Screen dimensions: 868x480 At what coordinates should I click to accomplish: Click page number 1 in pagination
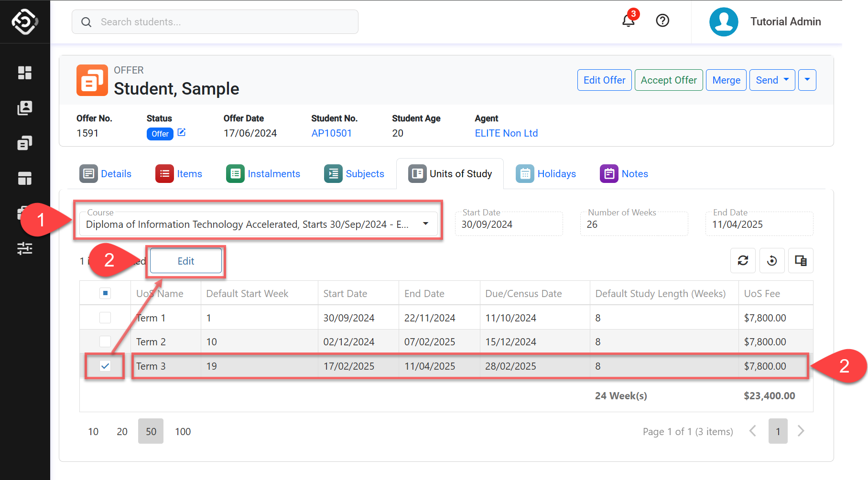(x=778, y=431)
